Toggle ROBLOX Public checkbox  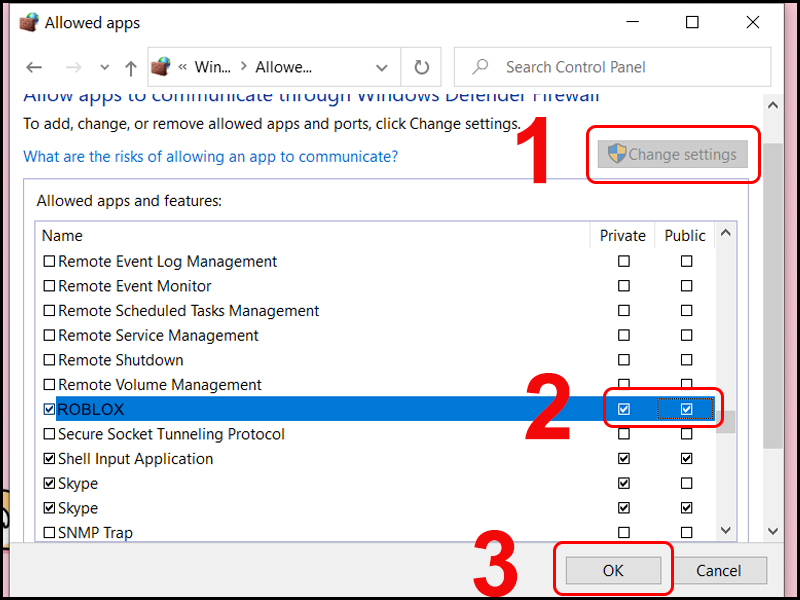(686, 409)
